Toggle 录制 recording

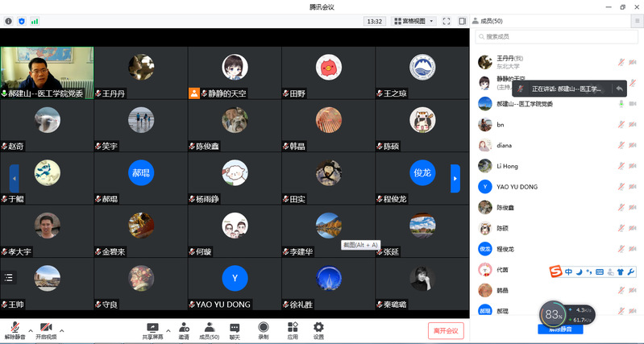264,329
